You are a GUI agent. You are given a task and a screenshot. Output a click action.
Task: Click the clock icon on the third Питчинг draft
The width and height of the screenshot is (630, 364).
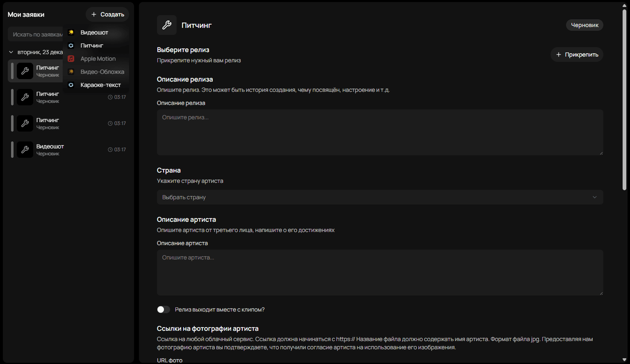(109, 123)
